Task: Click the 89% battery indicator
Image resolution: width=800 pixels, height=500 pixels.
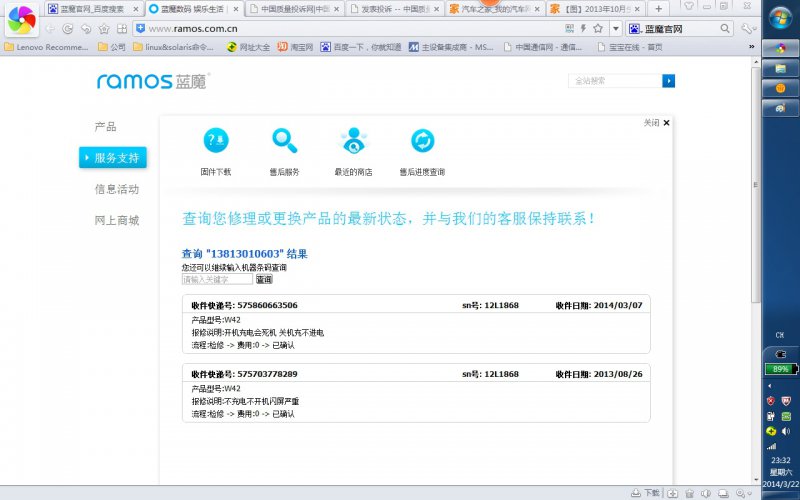Action: [x=781, y=369]
